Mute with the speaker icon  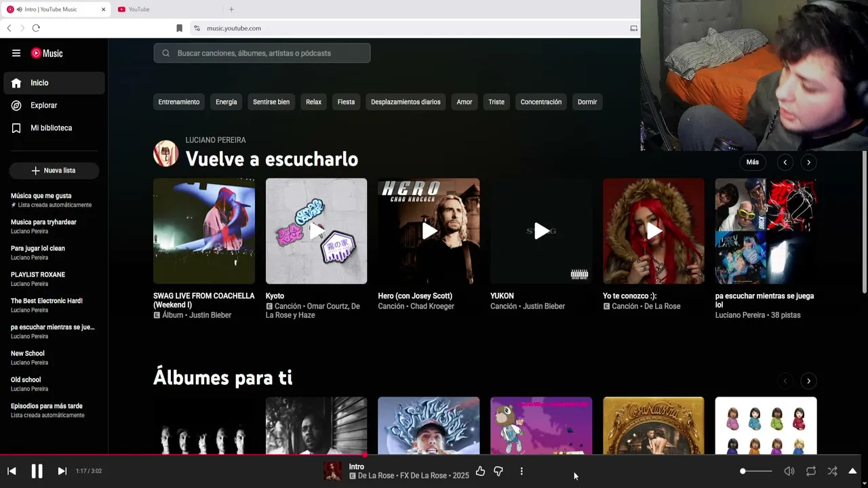[x=789, y=471]
